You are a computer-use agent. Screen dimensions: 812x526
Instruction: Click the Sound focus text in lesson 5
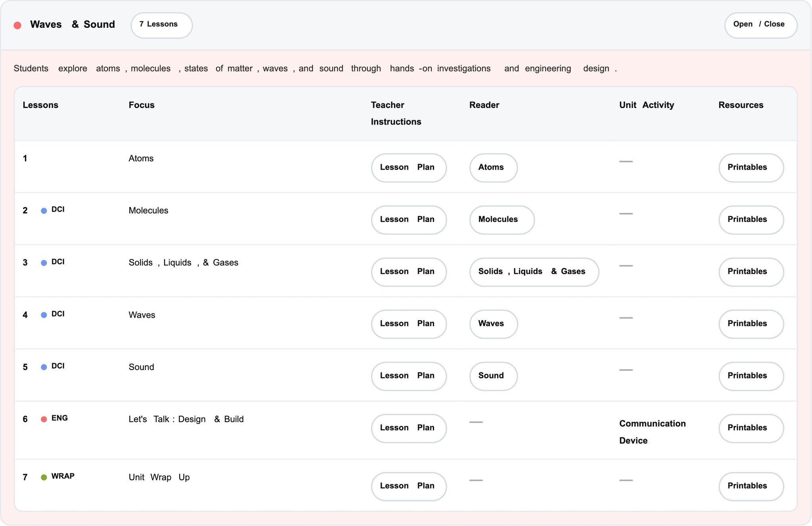[141, 367]
